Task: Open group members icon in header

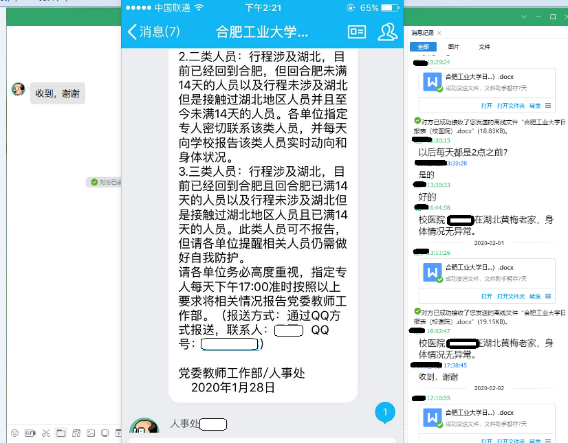Action: click(388, 32)
